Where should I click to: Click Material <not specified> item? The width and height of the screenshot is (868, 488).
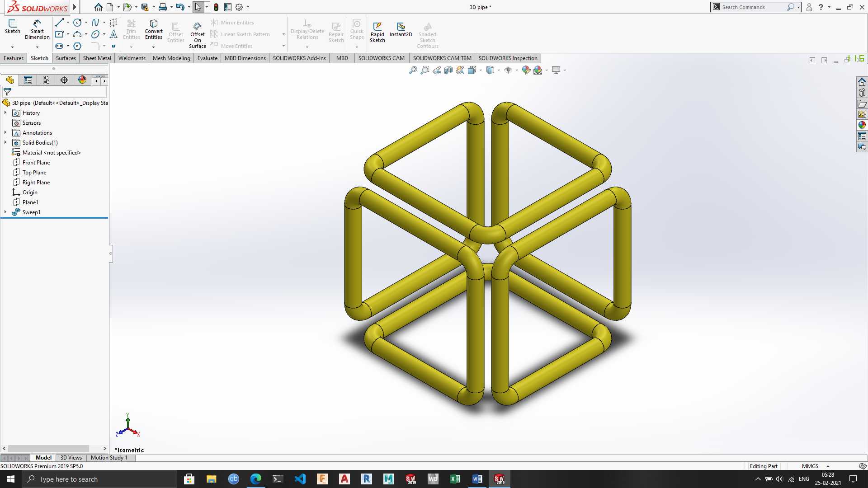(x=52, y=153)
